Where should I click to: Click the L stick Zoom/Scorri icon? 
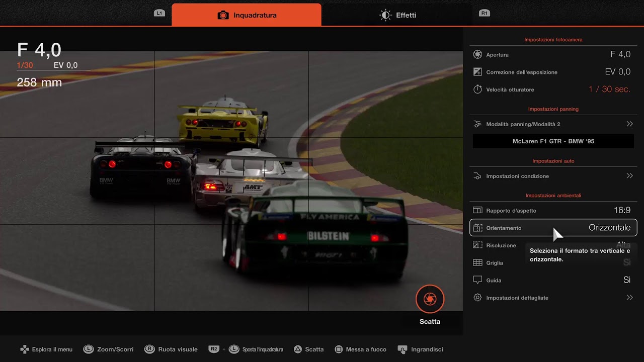point(89,349)
